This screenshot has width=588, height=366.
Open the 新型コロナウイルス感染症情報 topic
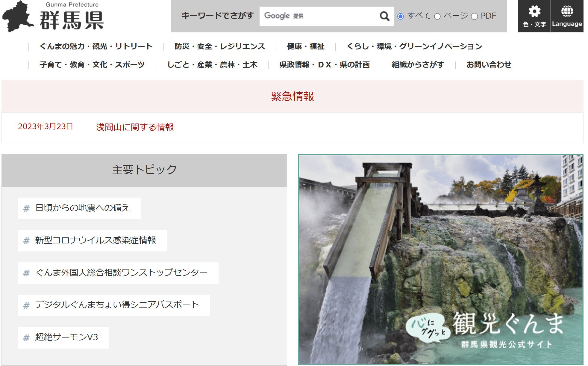[95, 240]
